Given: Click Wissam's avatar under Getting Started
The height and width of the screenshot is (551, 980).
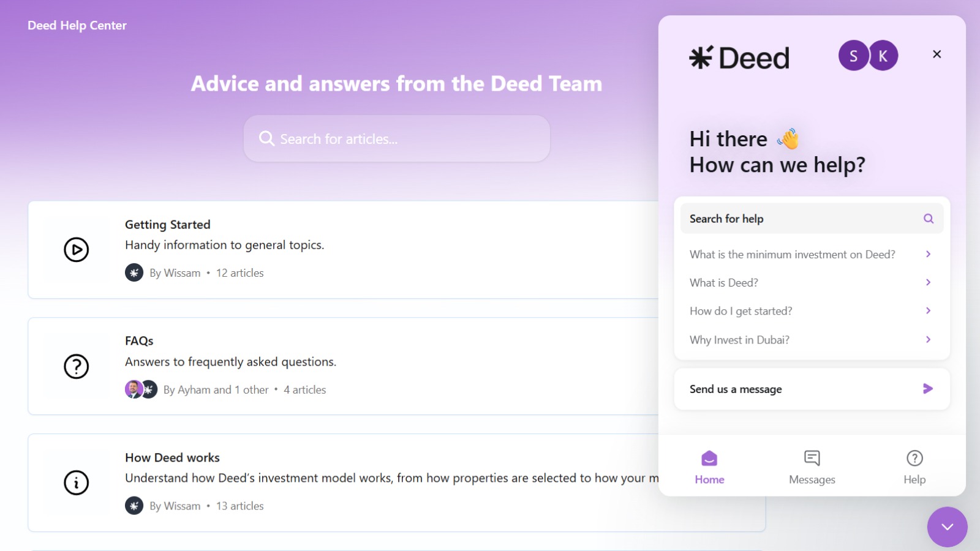Looking at the screenshot, I should [x=134, y=272].
